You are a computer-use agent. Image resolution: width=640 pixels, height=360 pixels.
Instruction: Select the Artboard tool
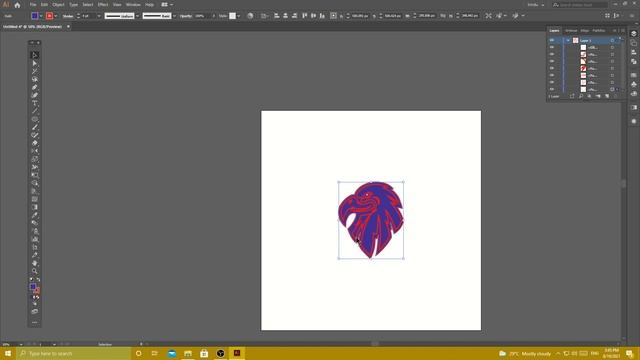click(x=35, y=247)
